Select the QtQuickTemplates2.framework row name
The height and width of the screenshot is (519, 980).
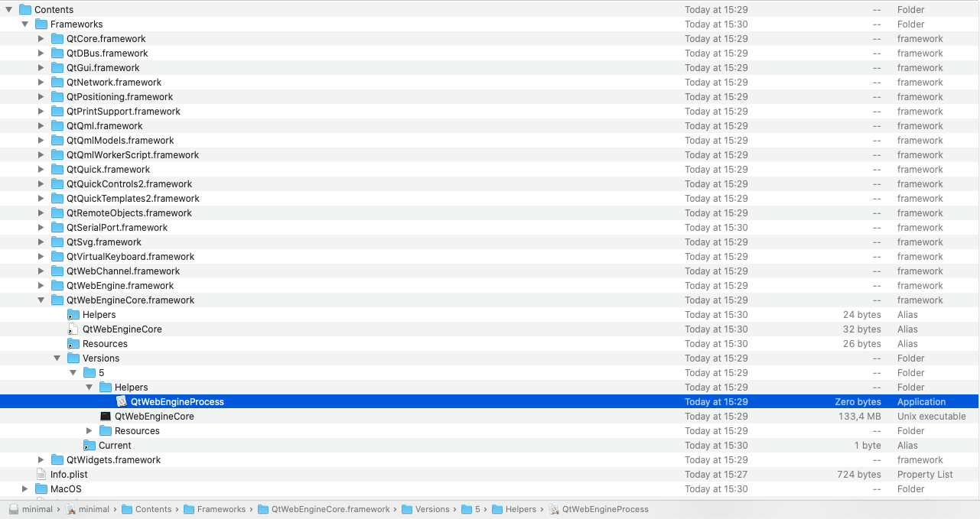click(x=133, y=199)
